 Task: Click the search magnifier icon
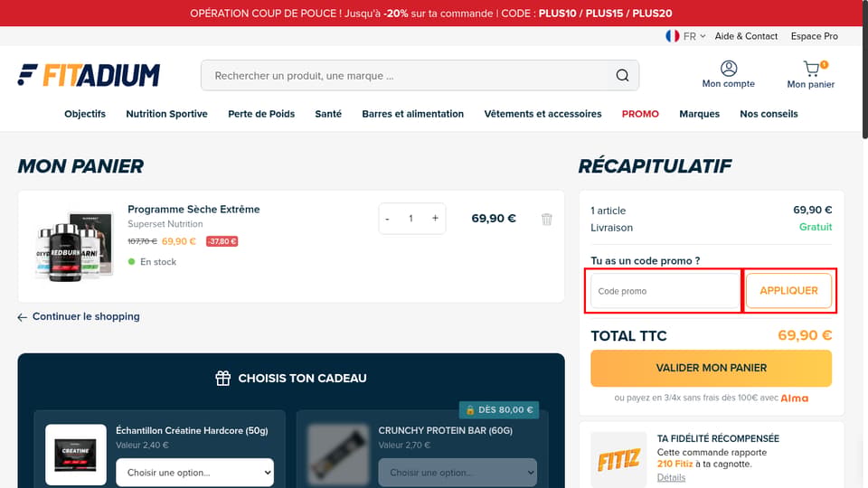pyautogui.click(x=622, y=75)
